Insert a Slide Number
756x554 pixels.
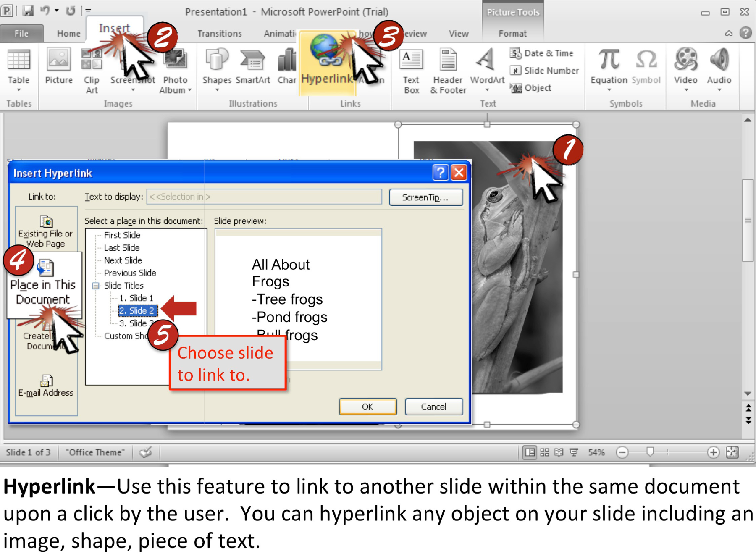(545, 71)
